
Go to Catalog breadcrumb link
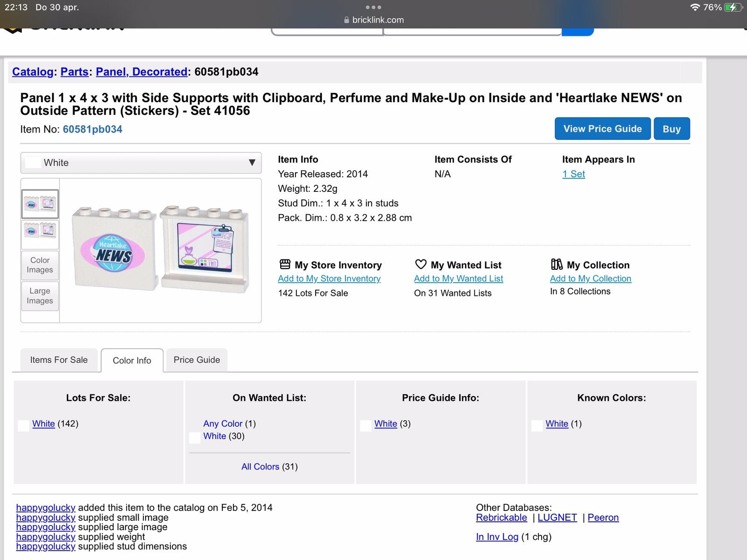pyautogui.click(x=33, y=72)
